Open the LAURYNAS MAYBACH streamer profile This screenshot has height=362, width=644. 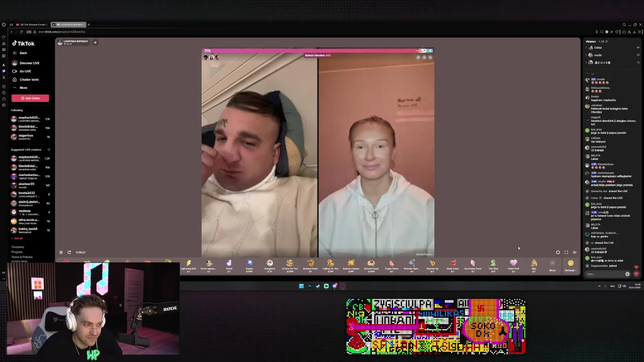(73, 42)
